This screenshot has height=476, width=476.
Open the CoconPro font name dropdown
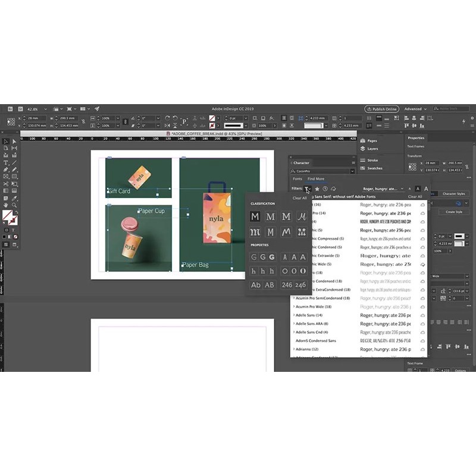click(x=352, y=171)
